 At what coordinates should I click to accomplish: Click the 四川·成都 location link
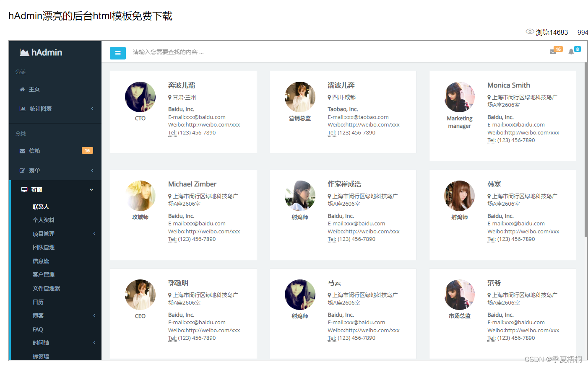click(345, 97)
